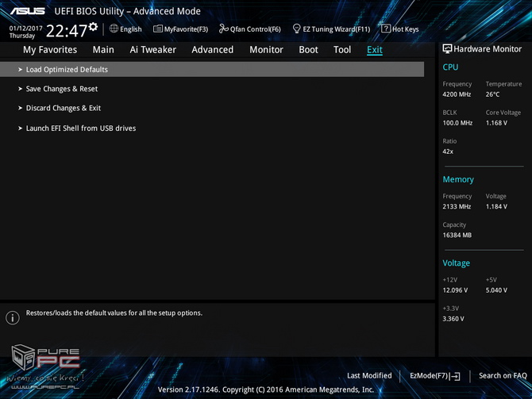
Task: Click the 22:47 clock display
Action: click(x=67, y=31)
